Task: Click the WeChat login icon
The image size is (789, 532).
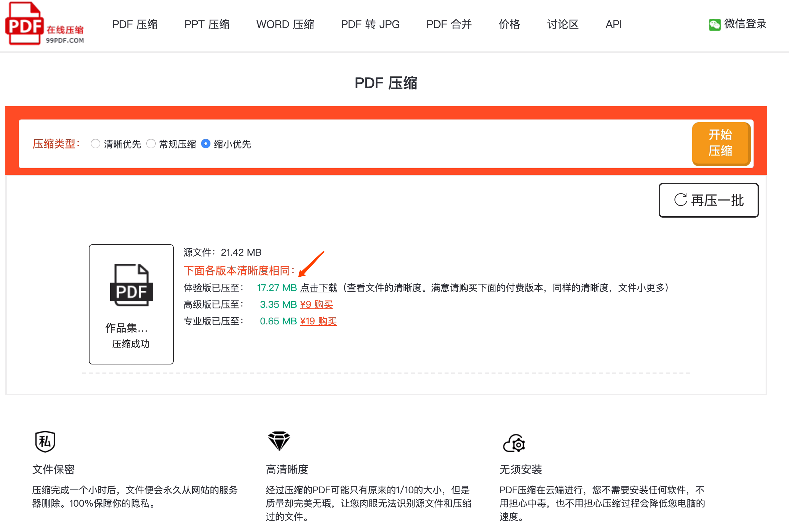Action: click(x=714, y=24)
